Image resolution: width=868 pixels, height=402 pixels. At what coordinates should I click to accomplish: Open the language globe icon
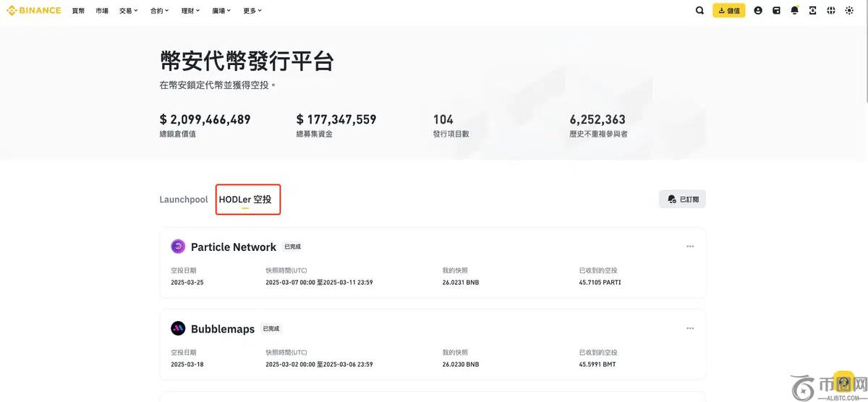tap(831, 11)
